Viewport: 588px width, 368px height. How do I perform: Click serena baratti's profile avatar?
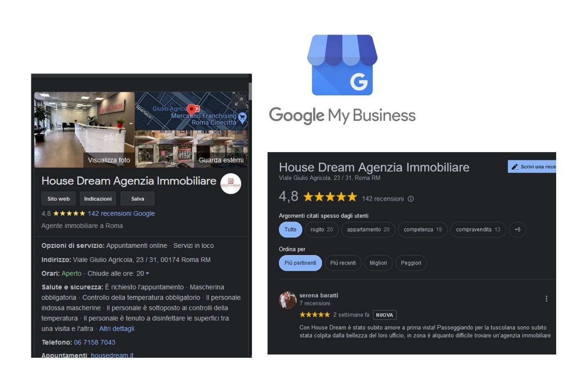coord(287,301)
